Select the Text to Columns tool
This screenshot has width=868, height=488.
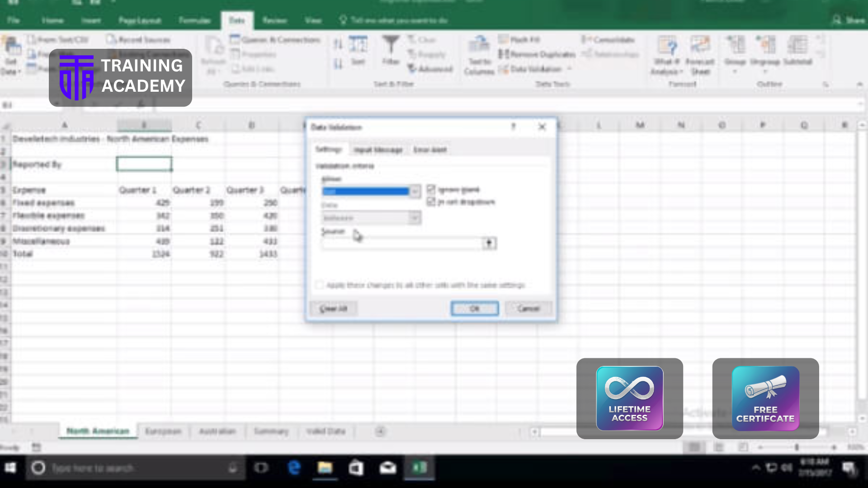tap(478, 54)
